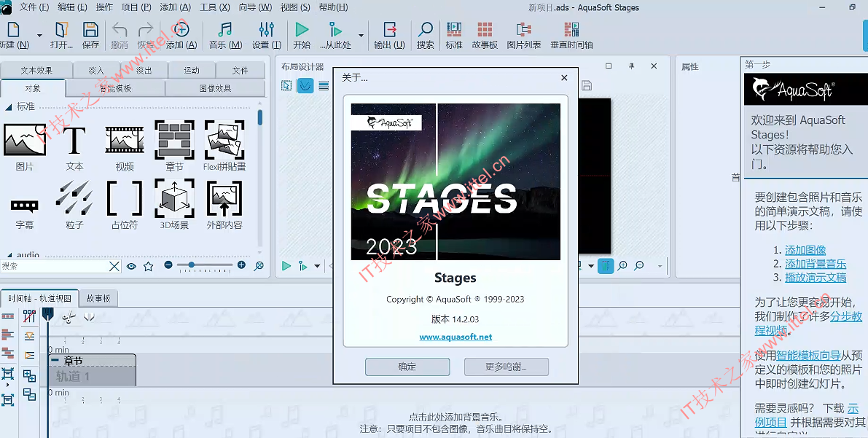Open the playback dropdown arrow in layout designer

click(317, 266)
